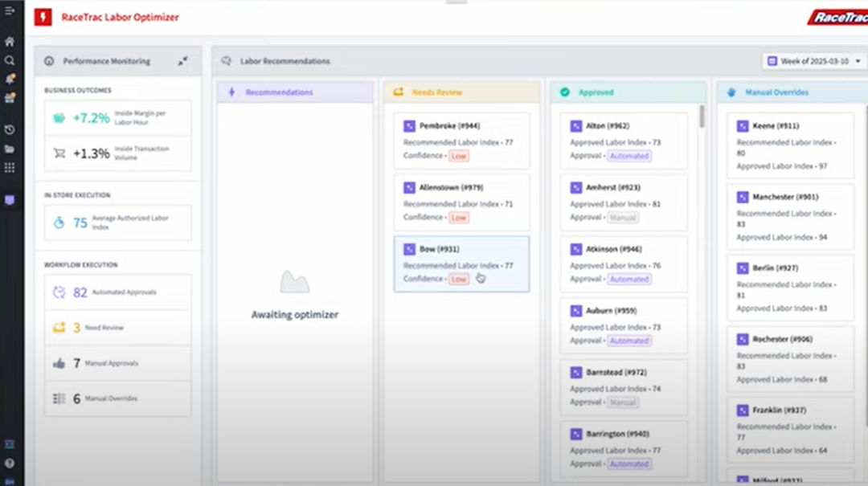Open the Alton (#962) approved card
Image resolution: width=868 pixels, height=486 pixels.
pyautogui.click(x=624, y=141)
